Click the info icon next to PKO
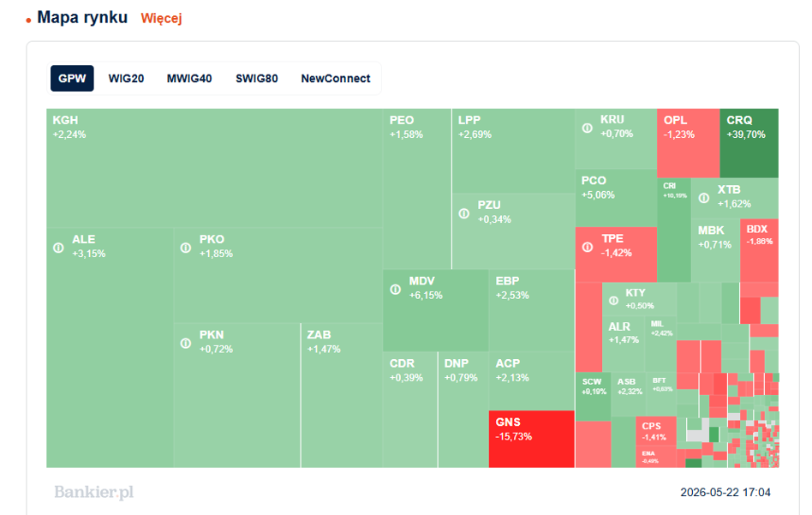The height and width of the screenshot is (515, 812). pos(185,248)
